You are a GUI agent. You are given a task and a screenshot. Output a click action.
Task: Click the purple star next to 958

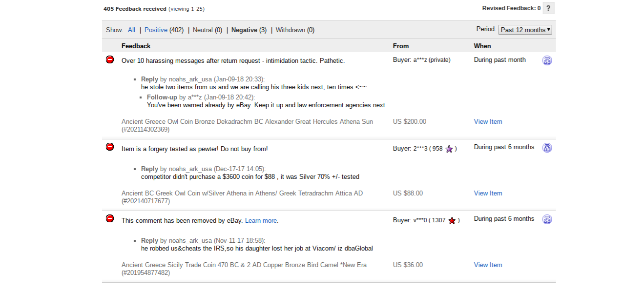(449, 149)
